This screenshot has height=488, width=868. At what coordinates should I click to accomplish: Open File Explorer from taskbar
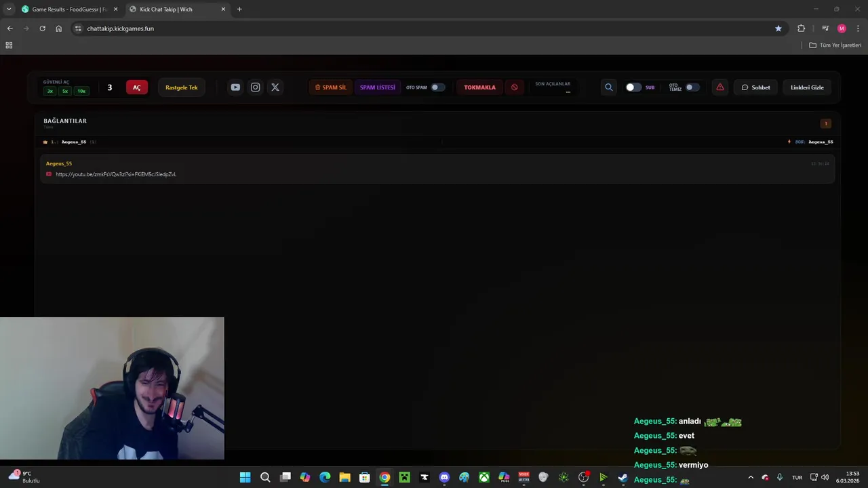pos(344,477)
